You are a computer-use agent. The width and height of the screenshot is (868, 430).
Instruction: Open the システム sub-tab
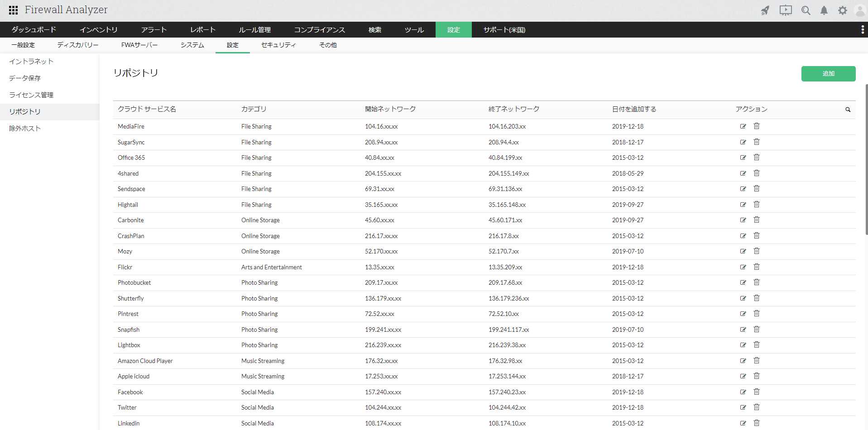click(x=192, y=45)
